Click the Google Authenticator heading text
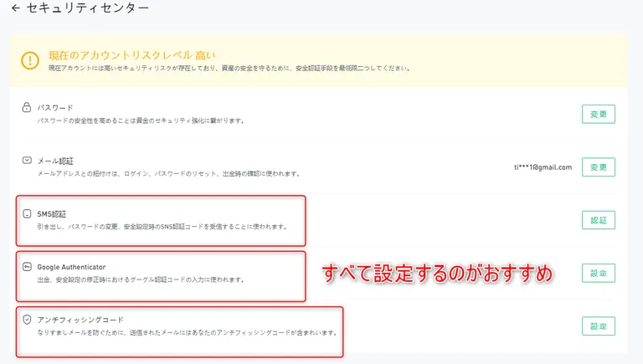Viewport: 643px width, 364px height. coord(71,267)
